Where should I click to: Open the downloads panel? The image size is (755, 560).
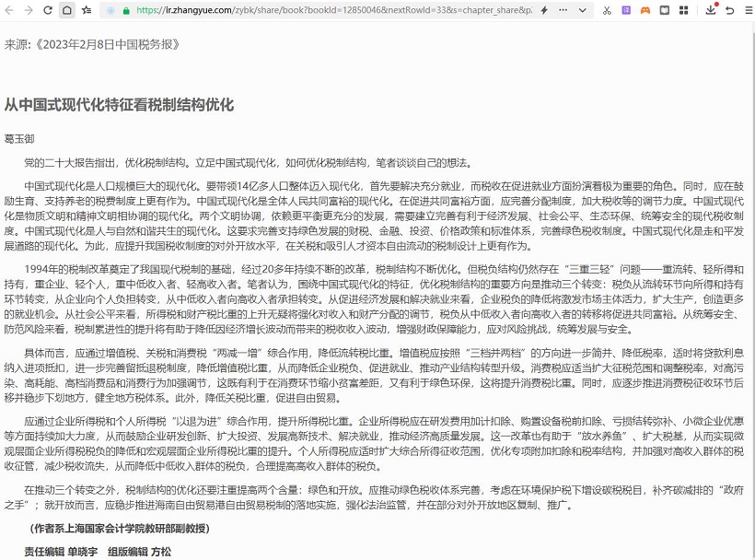[x=711, y=10]
